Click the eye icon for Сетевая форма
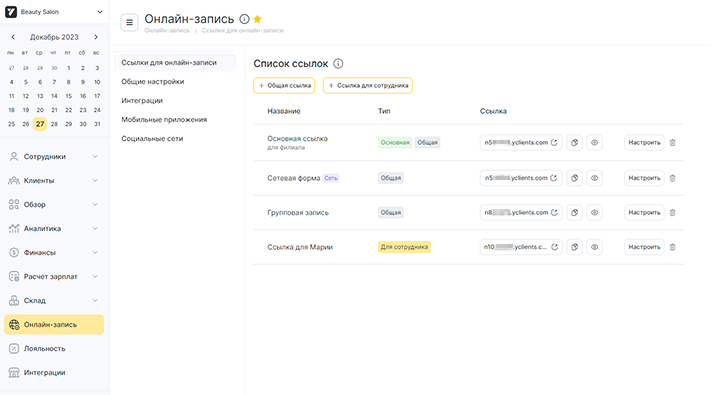 [x=594, y=178]
